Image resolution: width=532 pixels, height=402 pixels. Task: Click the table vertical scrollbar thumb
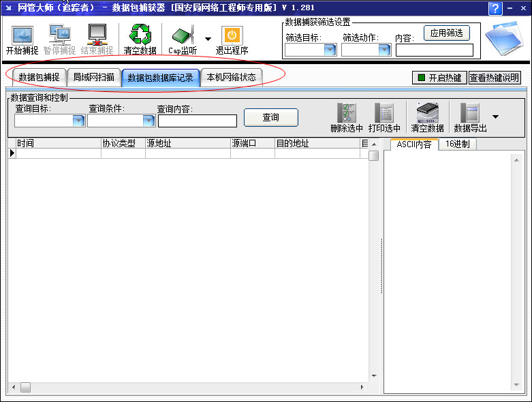tap(374, 155)
